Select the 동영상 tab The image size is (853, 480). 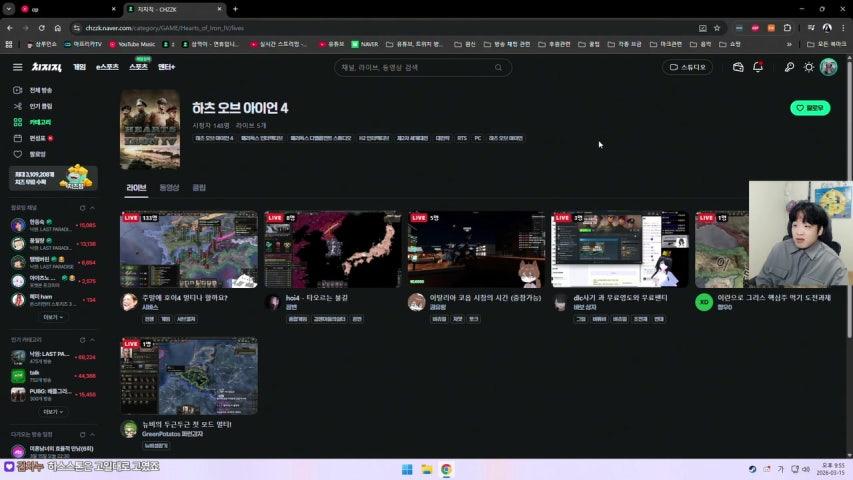click(x=169, y=187)
